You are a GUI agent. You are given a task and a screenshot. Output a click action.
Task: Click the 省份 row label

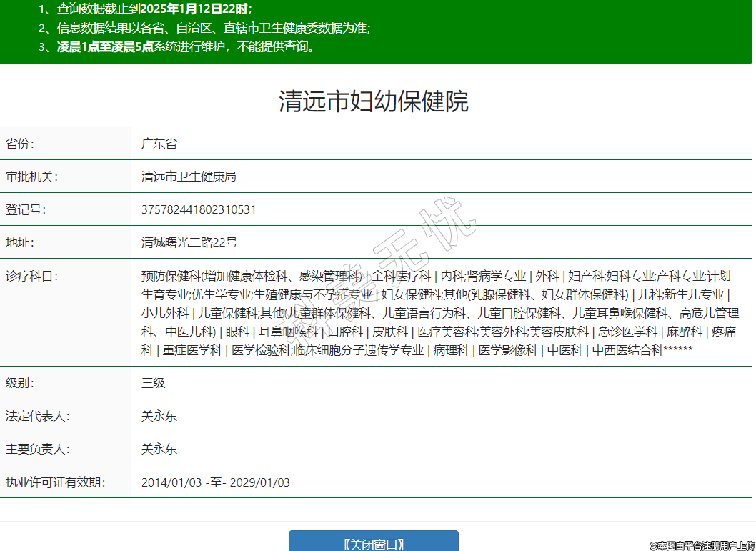(21, 144)
